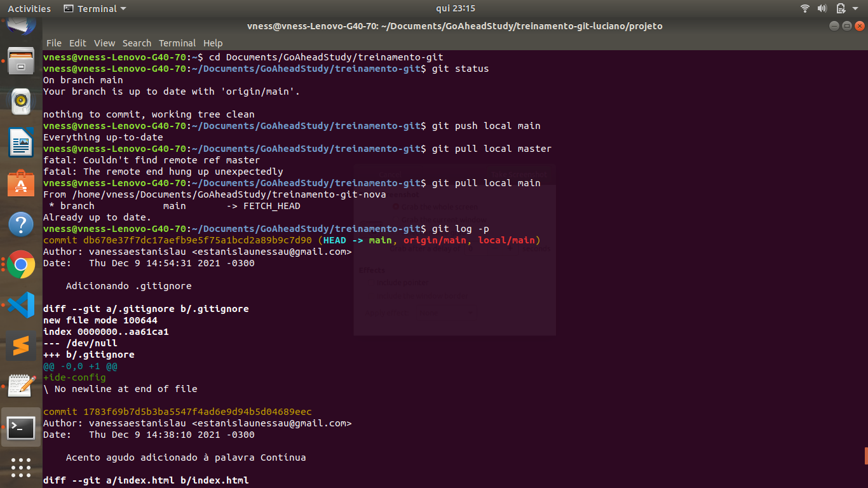
Task: Click 'Date: Thu Dec 9 14:38:10 2021' line
Action: pos(149,435)
